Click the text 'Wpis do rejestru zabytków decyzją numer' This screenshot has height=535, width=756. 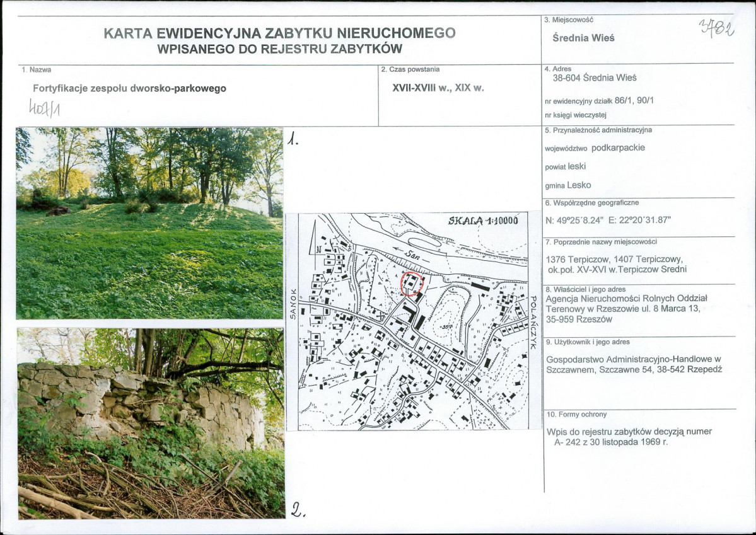tap(629, 432)
